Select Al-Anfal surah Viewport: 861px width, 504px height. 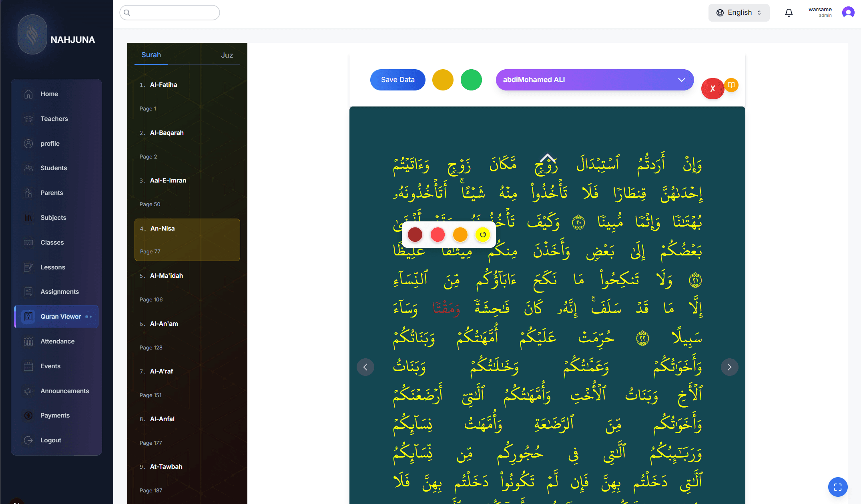click(x=163, y=419)
